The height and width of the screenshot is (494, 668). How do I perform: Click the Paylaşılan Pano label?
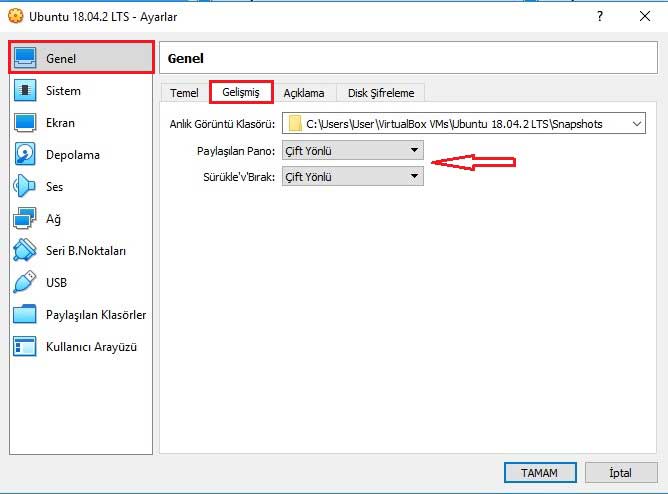(x=236, y=151)
